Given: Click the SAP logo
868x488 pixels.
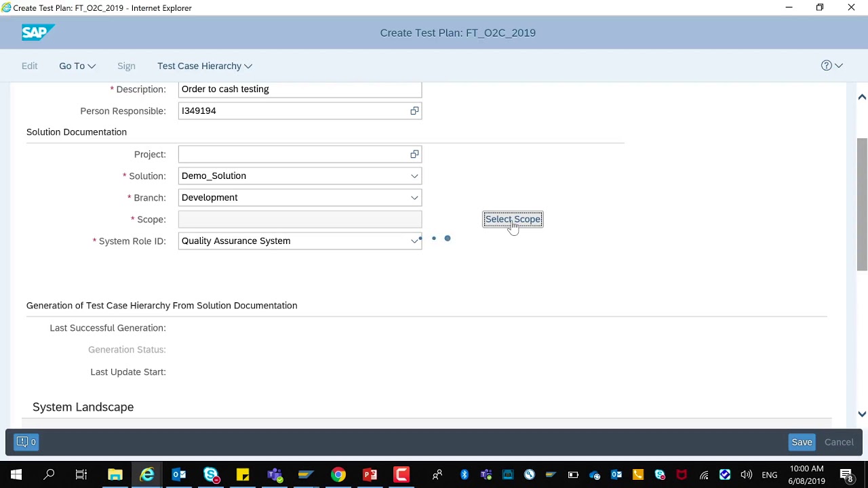Looking at the screenshot, I should click(x=38, y=33).
